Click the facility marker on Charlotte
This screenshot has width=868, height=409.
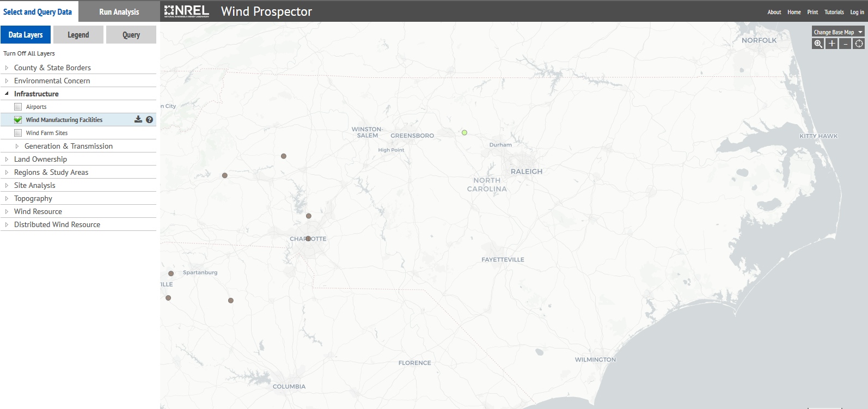308,239
